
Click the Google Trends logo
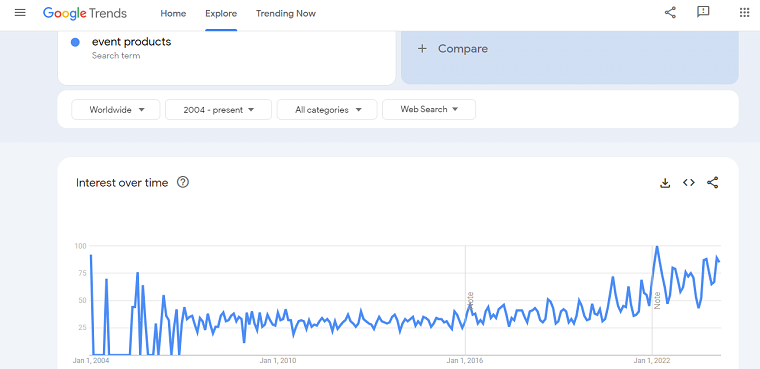click(85, 14)
